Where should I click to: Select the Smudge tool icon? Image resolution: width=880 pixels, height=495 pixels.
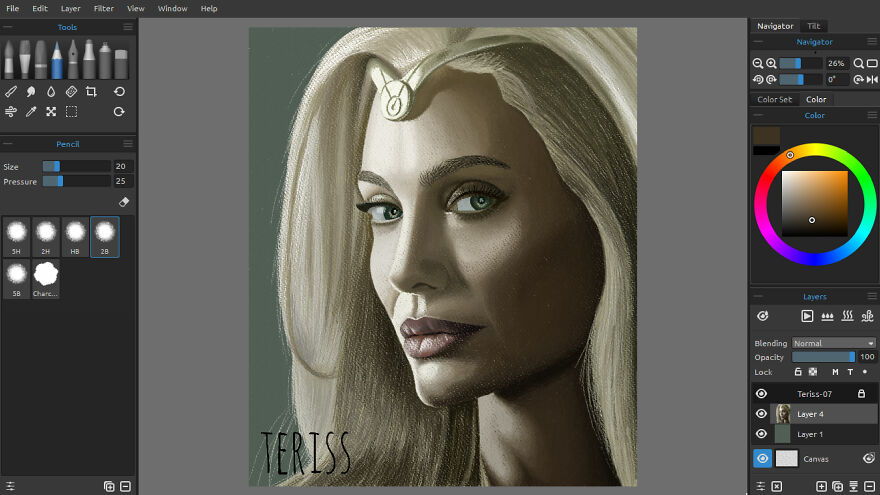[x=31, y=91]
